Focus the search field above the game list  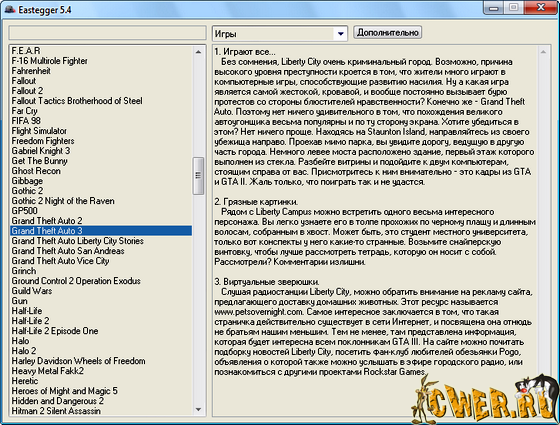[x=108, y=33]
